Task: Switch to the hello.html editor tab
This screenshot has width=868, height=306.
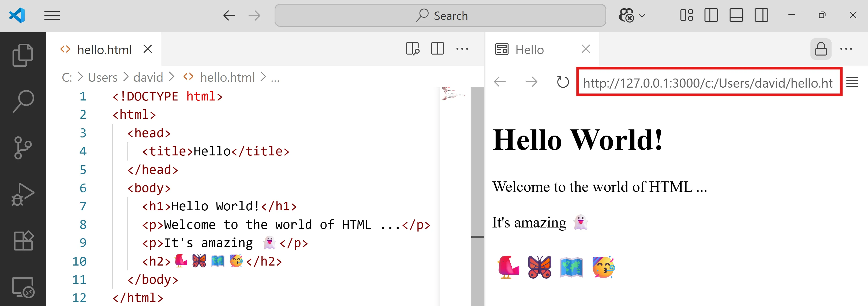Action: point(104,50)
